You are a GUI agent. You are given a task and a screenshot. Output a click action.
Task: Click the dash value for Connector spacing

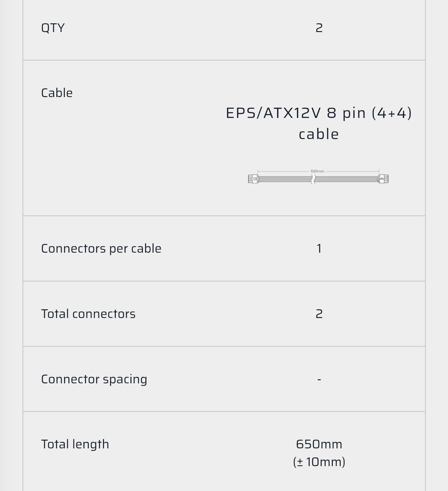pyautogui.click(x=319, y=379)
